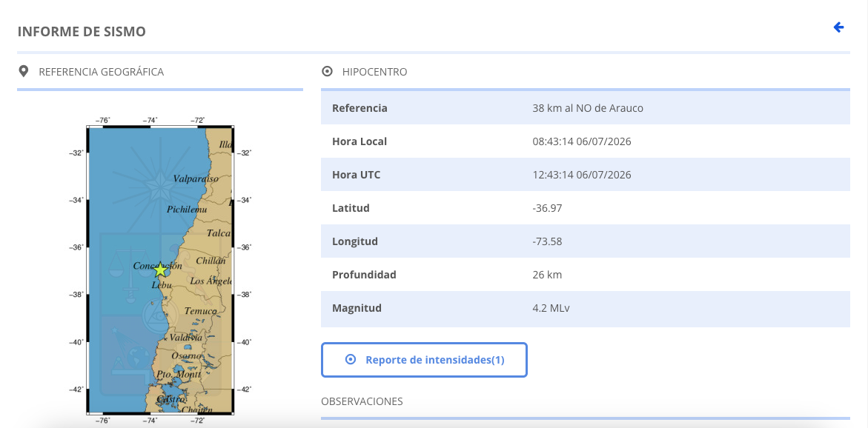Select latitude value -36.97
This screenshot has height=428, width=868.
point(548,208)
